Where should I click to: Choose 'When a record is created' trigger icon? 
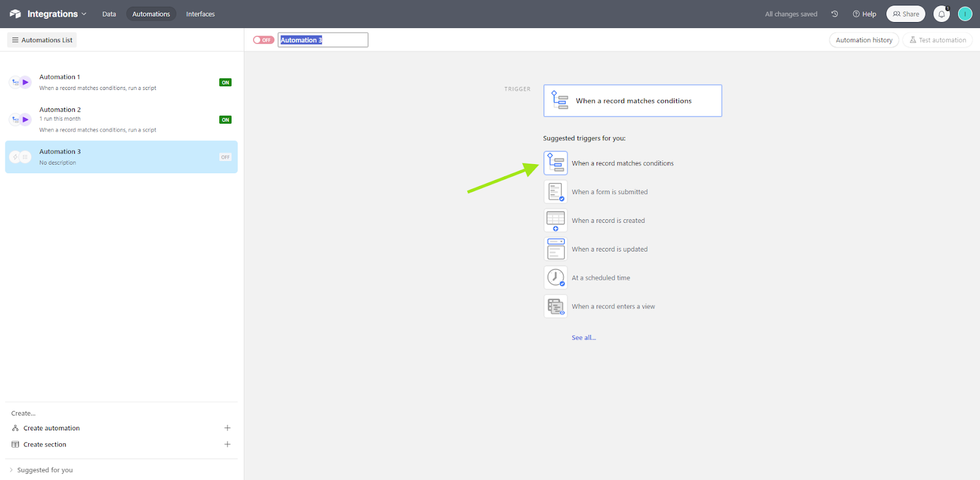click(x=556, y=220)
